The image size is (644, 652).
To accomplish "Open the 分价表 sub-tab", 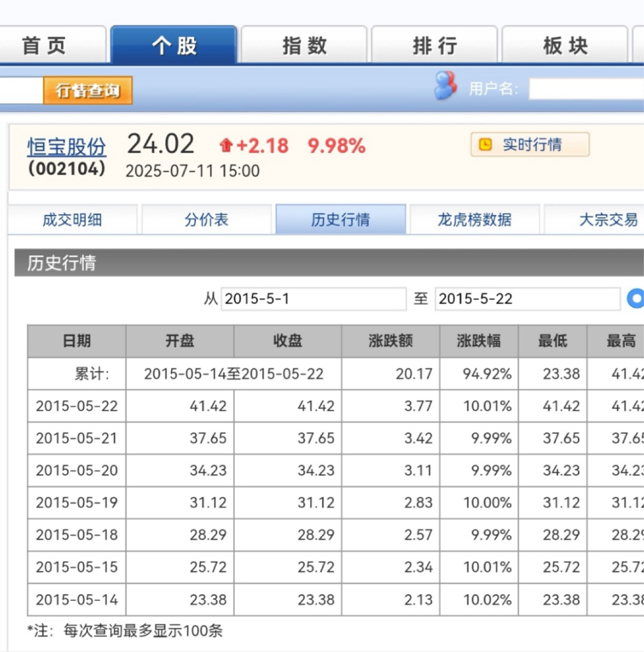I will pos(206,220).
